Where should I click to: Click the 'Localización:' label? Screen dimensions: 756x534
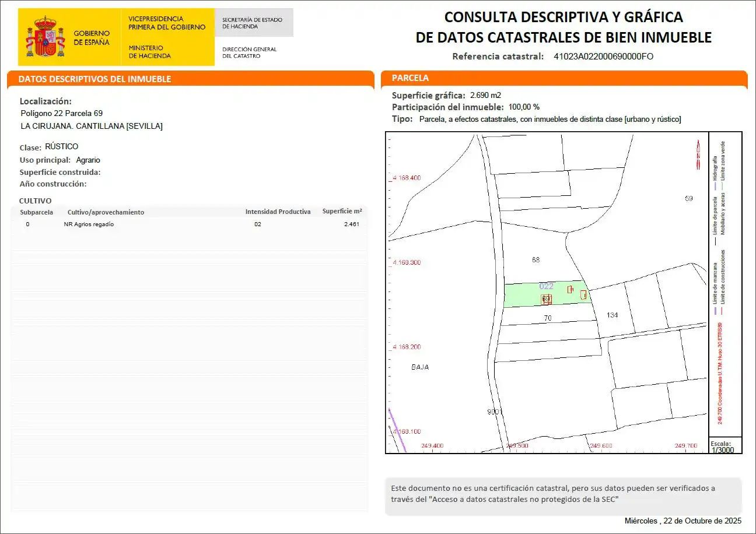(x=45, y=101)
